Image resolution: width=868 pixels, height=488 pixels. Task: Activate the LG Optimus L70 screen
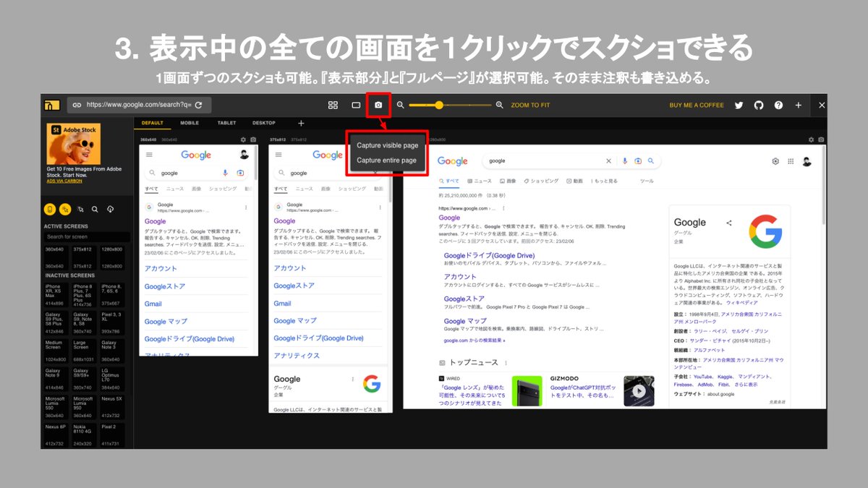112,379
